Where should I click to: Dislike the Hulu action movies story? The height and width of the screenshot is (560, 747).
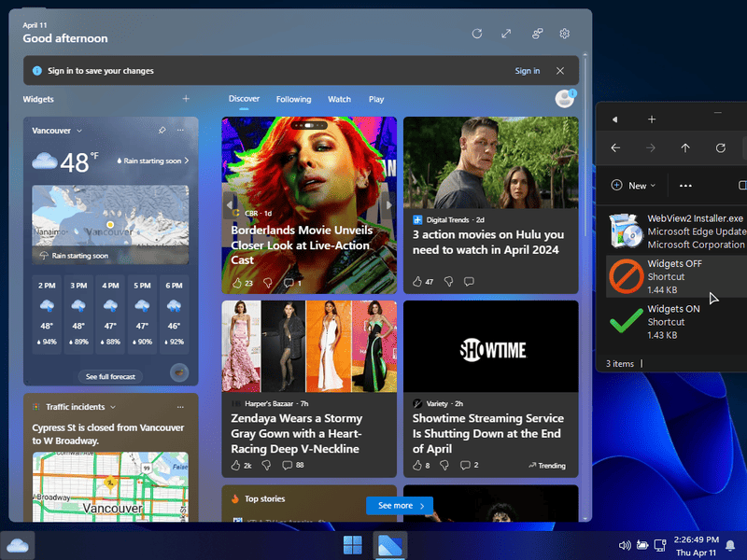(448, 282)
